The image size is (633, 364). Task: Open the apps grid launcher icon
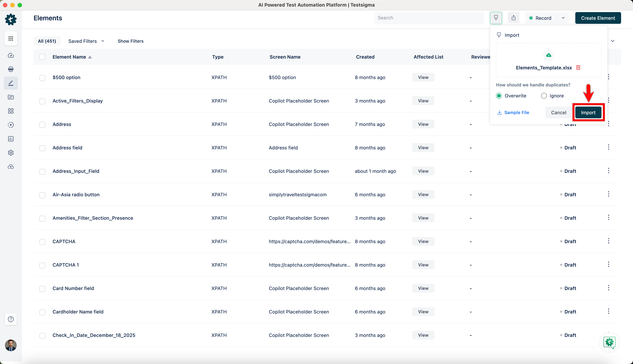point(11,38)
